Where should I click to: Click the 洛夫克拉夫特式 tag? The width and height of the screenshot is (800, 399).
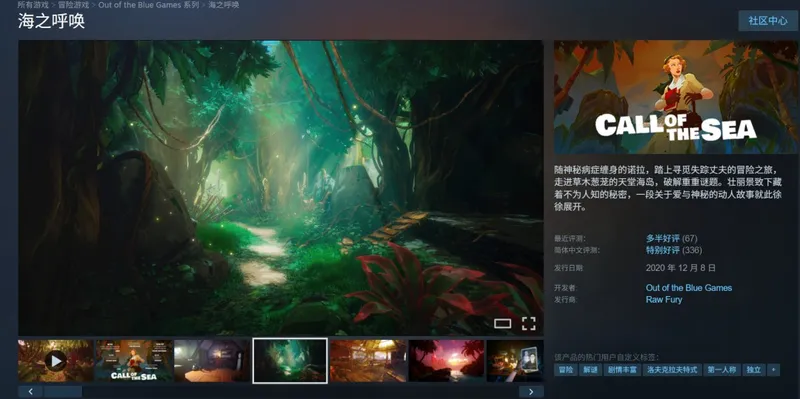click(671, 370)
